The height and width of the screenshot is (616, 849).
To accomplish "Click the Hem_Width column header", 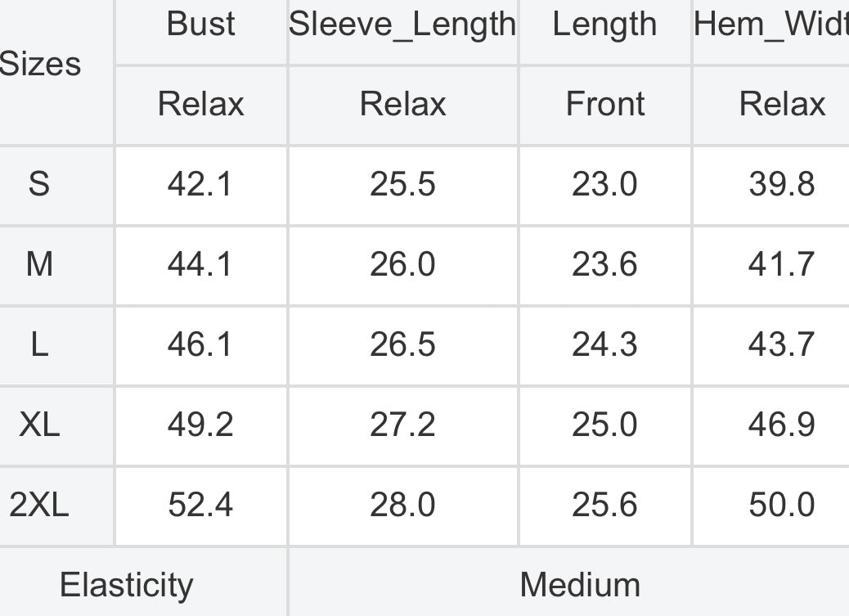I will [770, 24].
